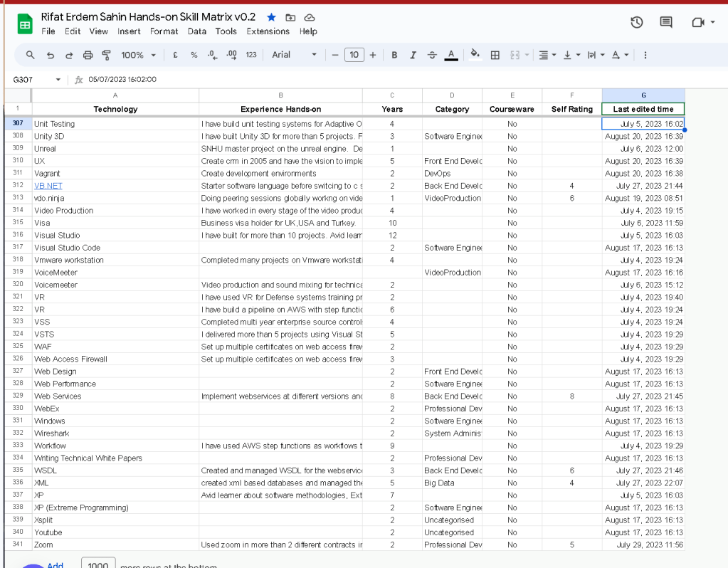Screen dimensions: 728x568
Task: Select the Unity 3D cell
Action: pos(115,136)
